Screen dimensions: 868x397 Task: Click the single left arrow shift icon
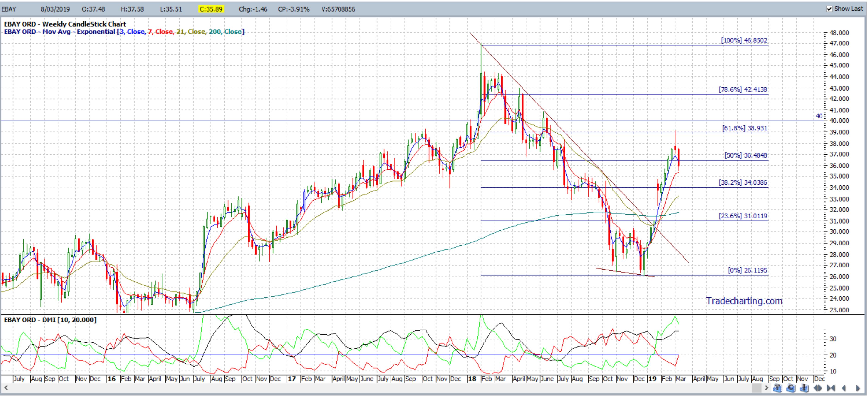[x=844, y=388]
